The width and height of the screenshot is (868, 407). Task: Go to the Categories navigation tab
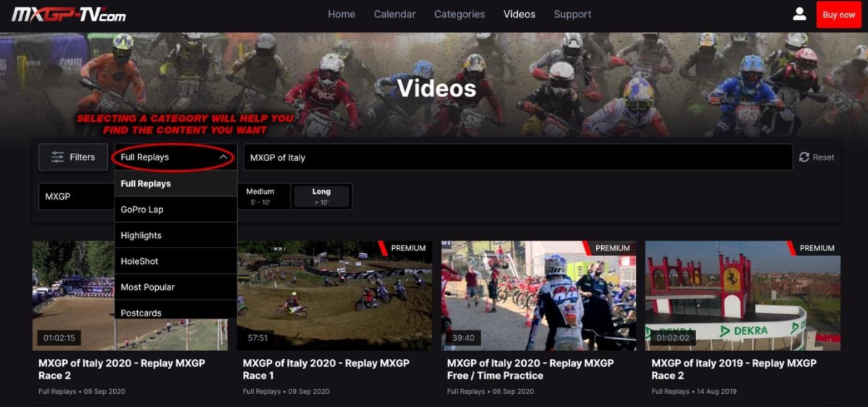point(460,15)
